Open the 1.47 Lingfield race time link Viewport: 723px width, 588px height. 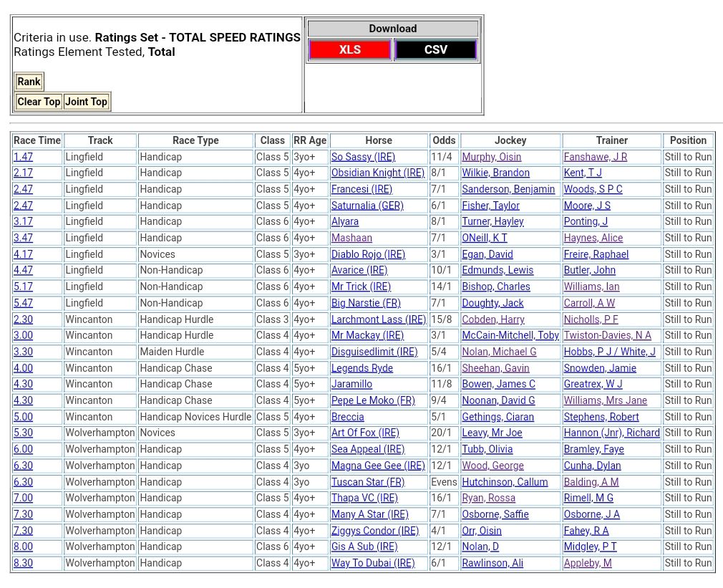click(23, 157)
